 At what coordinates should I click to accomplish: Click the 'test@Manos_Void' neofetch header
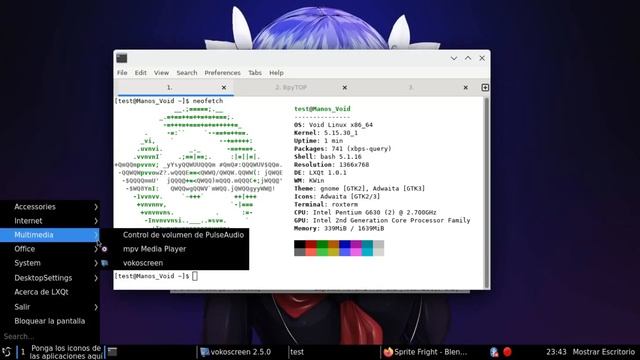322,109
